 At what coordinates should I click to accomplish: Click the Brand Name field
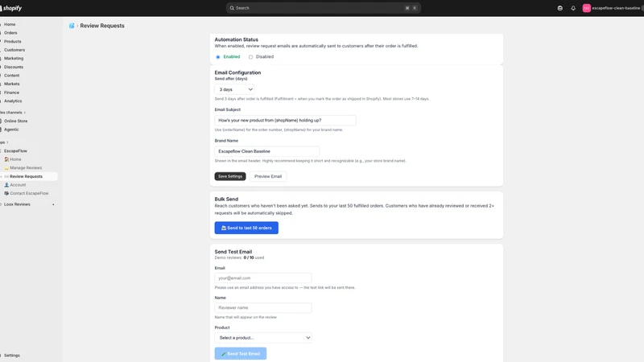267,151
